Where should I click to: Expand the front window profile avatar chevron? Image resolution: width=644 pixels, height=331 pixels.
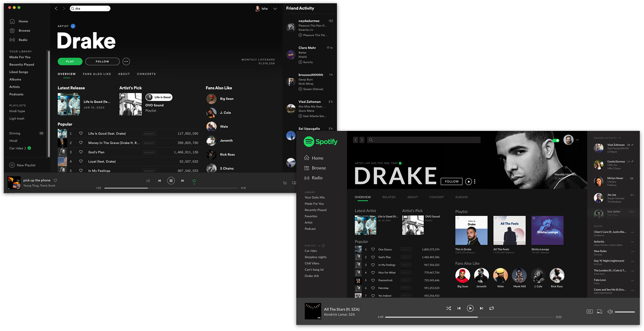pos(577,140)
